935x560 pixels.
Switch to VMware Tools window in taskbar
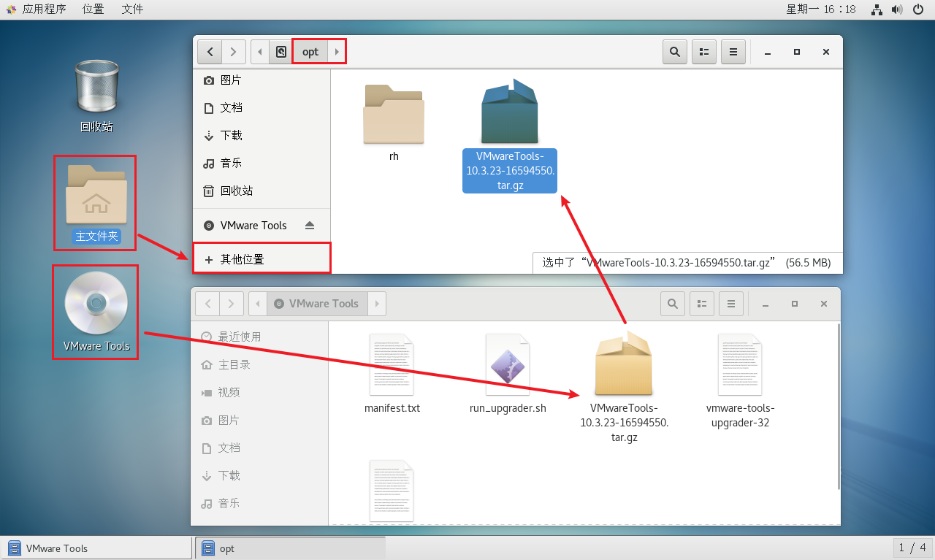point(96,548)
